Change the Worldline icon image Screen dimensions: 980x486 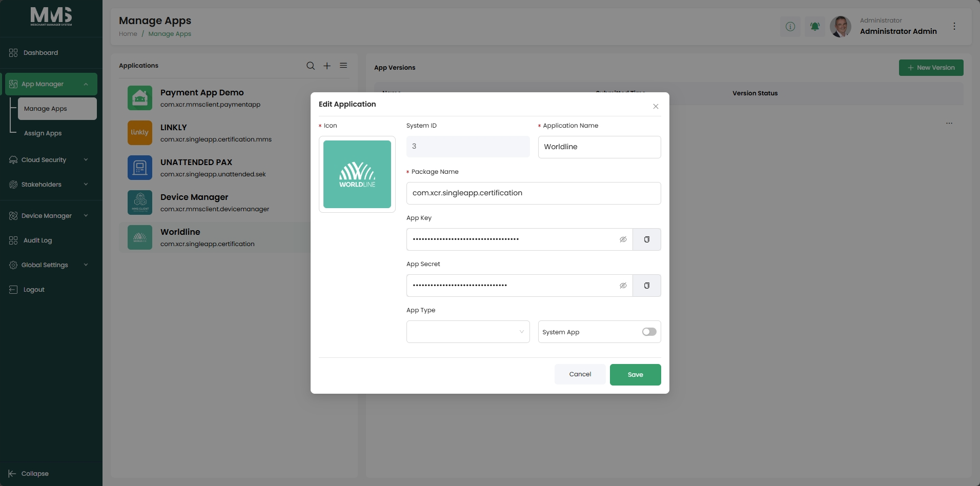357,174
